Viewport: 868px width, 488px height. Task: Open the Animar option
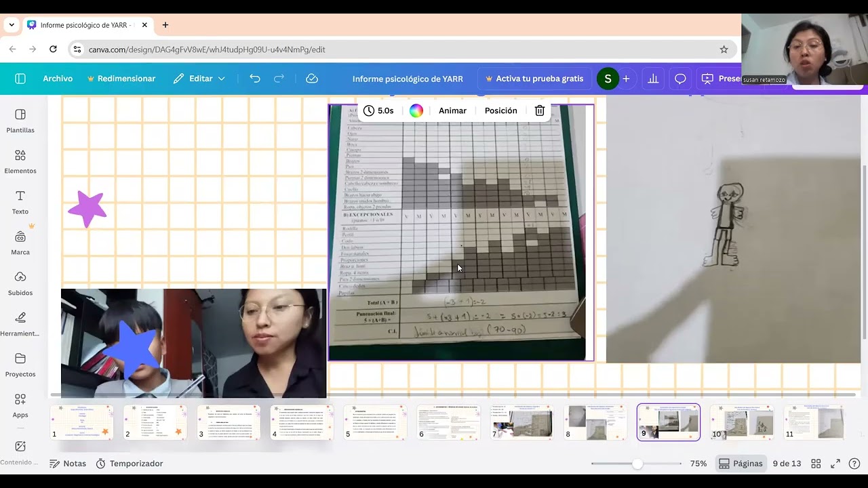[452, 110]
